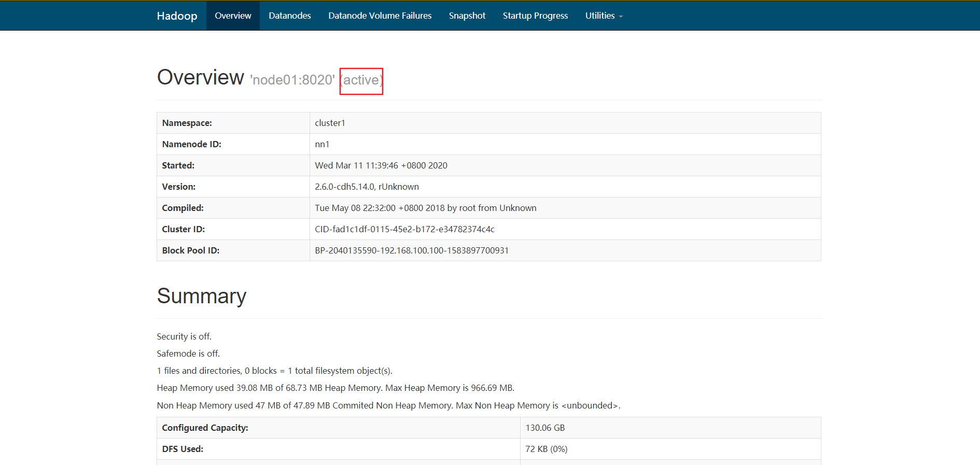This screenshot has height=465, width=980.
Task: Click the Namespace: label cell
Action: (x=233, y=123)
